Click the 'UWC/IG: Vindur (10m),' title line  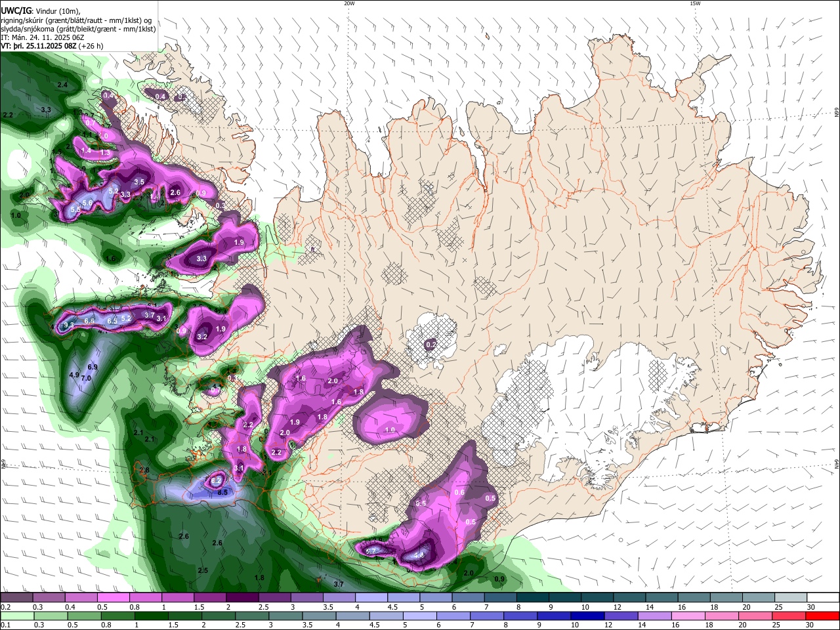(40, 10)
